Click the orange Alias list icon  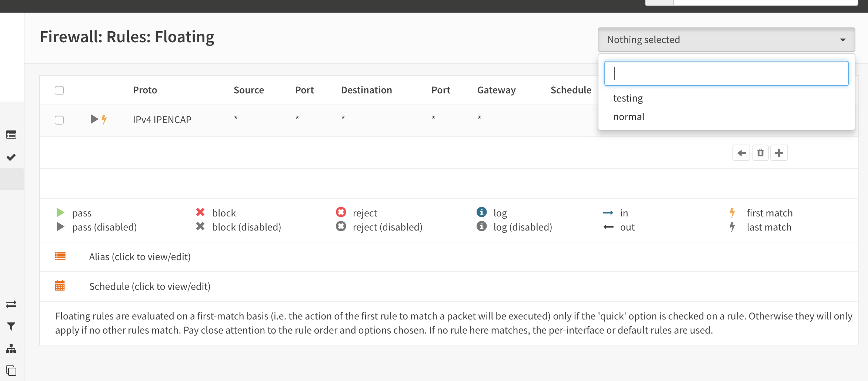coord(60,256)
